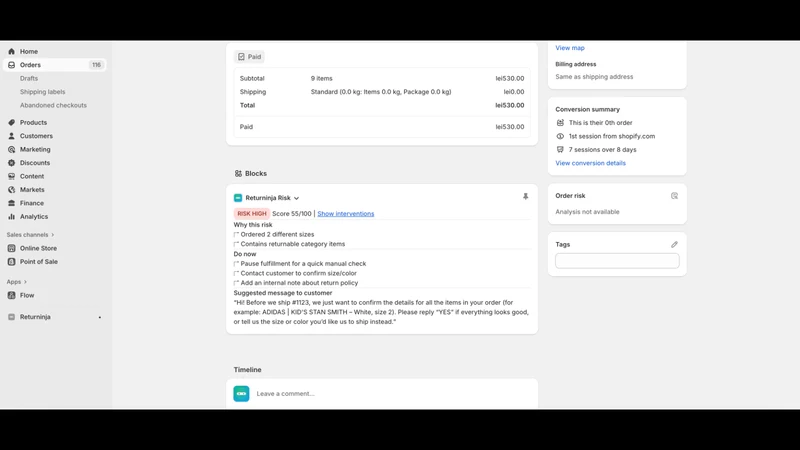The width and height of the screenshot is (800, 450).
Task: Click the Discounts badge icon
Action: click(x=11, y=163)
